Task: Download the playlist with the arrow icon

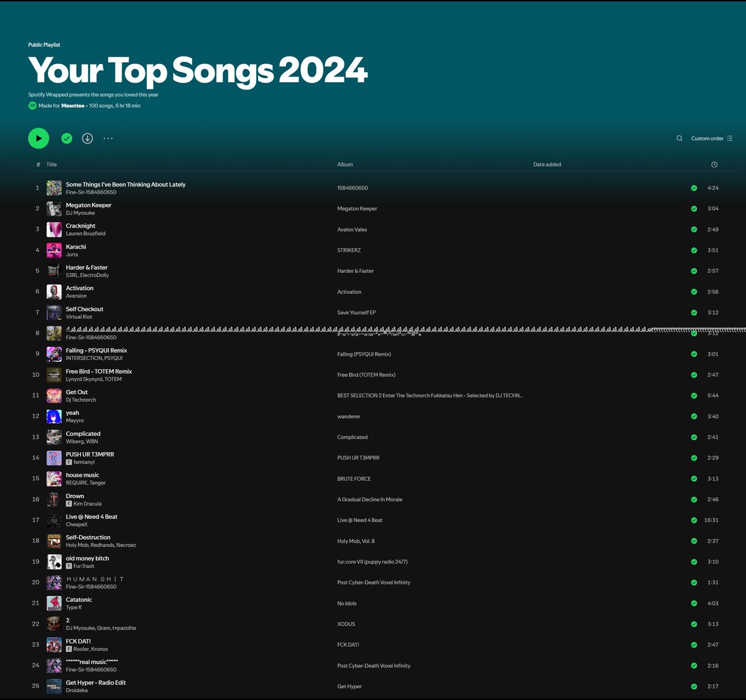Action: tap(88, 138)
